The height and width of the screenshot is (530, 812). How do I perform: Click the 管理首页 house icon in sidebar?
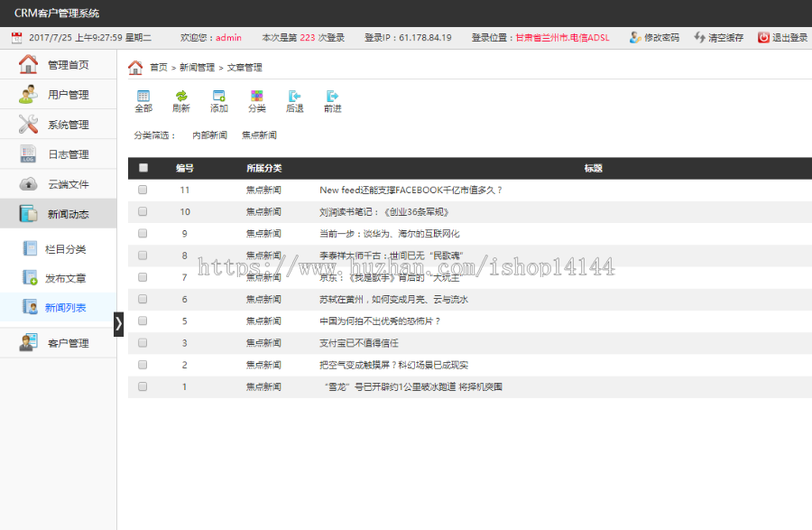28,64
